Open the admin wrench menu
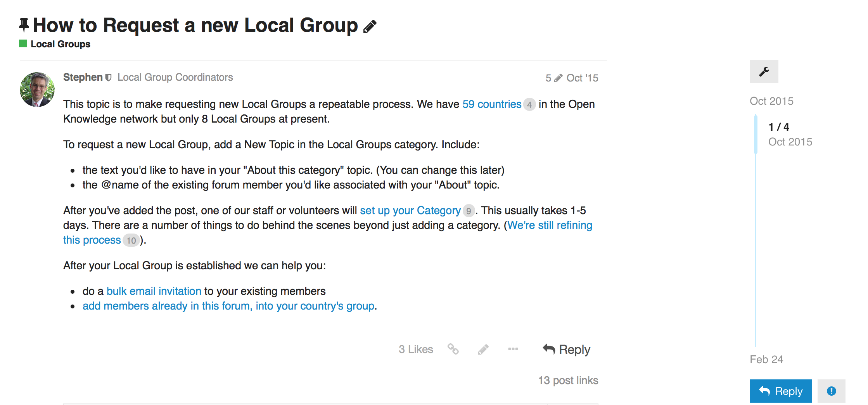The height and width of the screenshot is (405, 868). coord(764,71)
